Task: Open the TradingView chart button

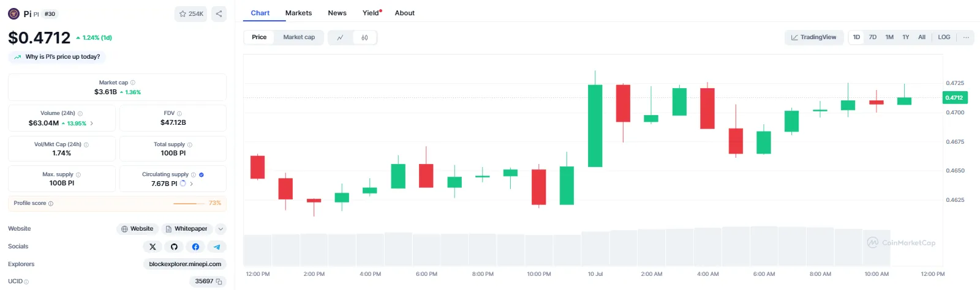Action: [x=814, y=37]
